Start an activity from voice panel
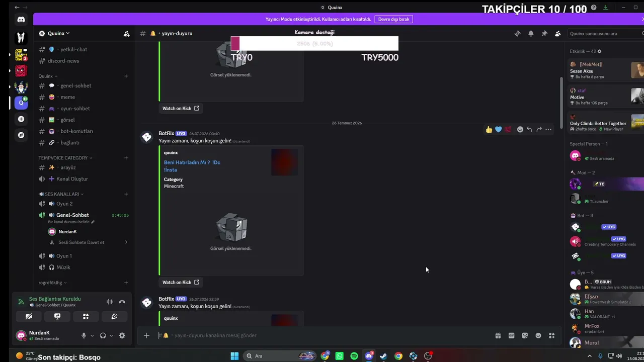 (x=86, y=316)
